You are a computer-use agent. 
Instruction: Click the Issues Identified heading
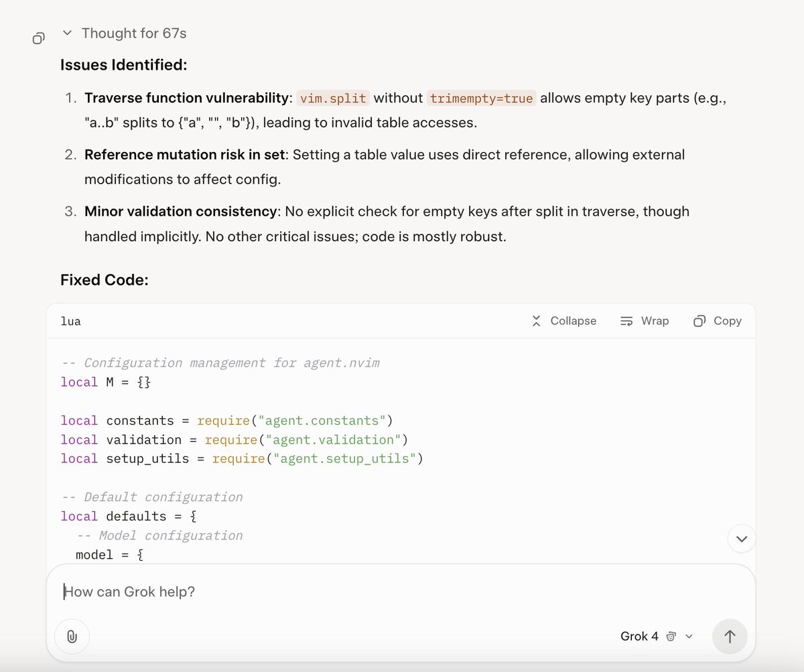pyautogui.click(x=123, y=65)
